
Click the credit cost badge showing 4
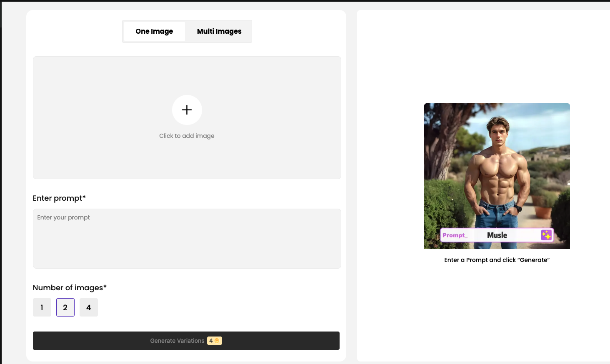point(211,341)
